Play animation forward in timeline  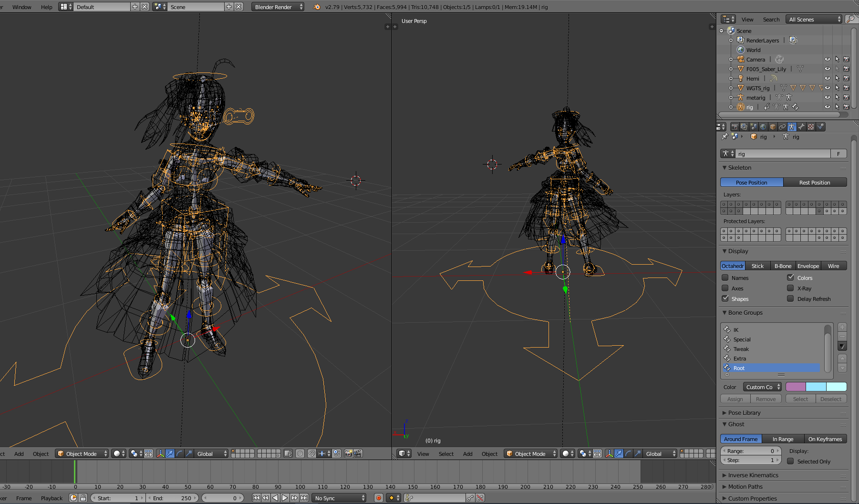285,498
